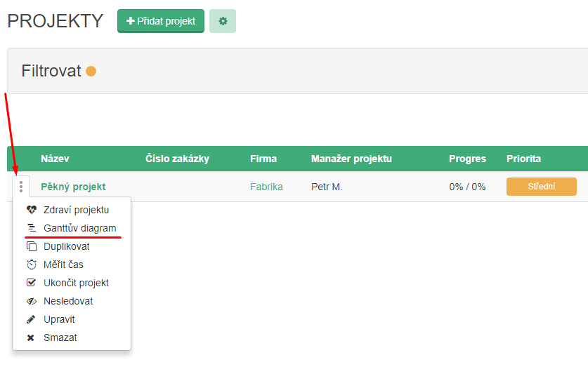Click the heartbeat icon beside Zdraví projektu
The width and height of the screenshot is (588, 388).
(x=31, y=210)
